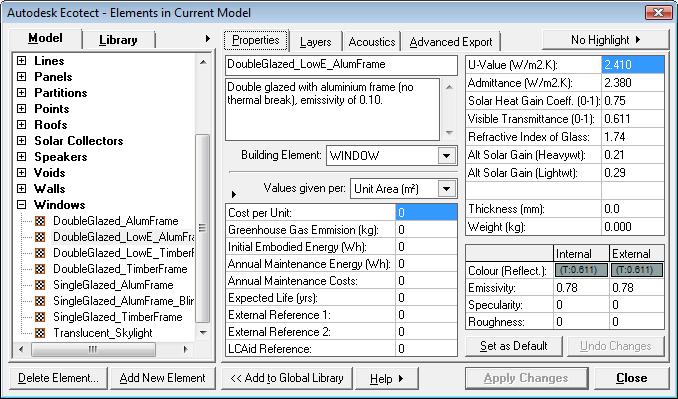The image size is (678, 399).
Task: Click the Cost per Unit value field
Action: click(426, 213)
